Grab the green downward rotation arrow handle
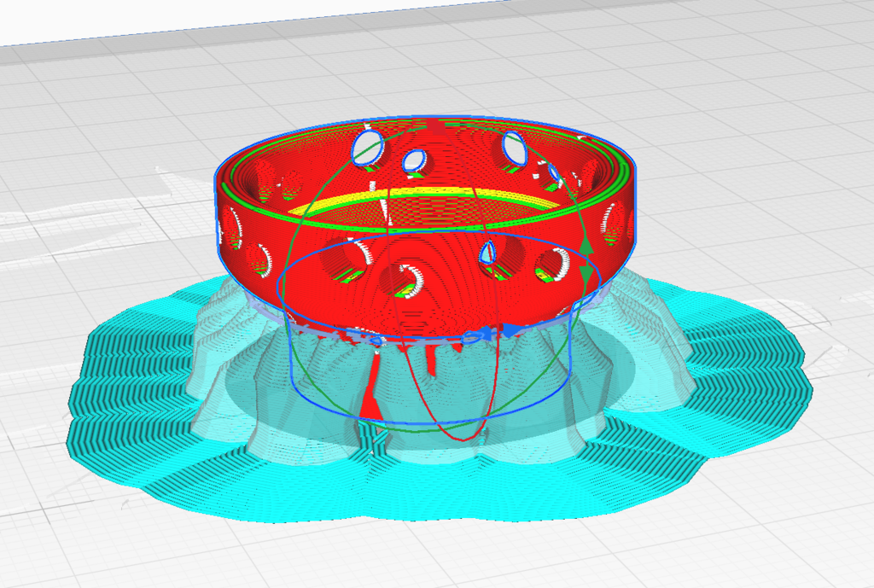This screenshot has height=588, width=874. pos(586,274)
